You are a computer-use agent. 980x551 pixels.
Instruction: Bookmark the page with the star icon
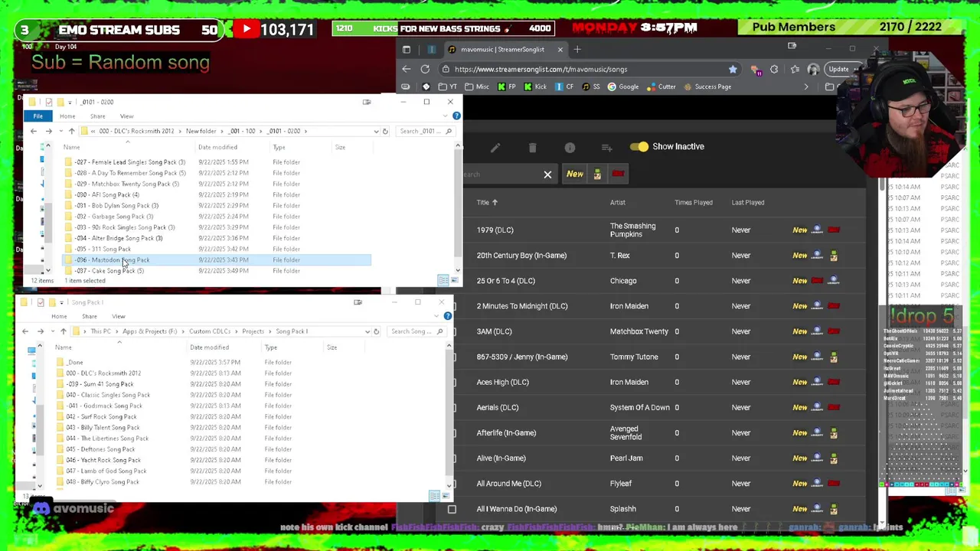click(x=733, y=69)
